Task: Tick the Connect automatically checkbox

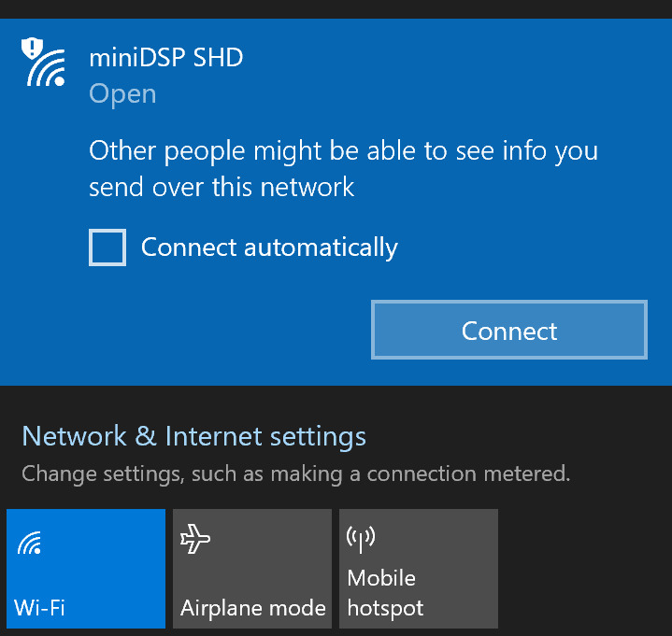Action: coord(107,247)
